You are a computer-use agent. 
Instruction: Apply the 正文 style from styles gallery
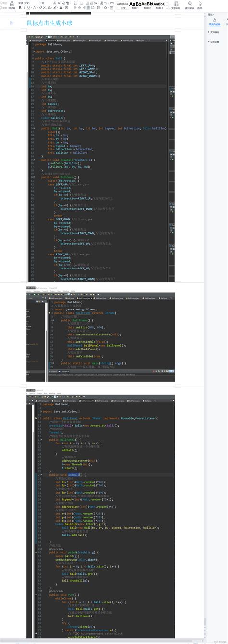tap(123, 5)
